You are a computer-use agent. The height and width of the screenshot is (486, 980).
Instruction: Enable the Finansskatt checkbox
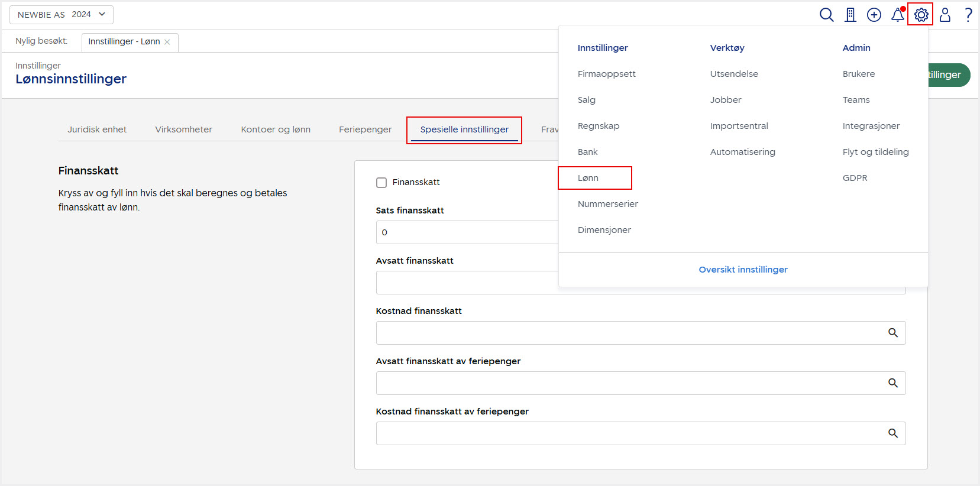coord(381,183)
